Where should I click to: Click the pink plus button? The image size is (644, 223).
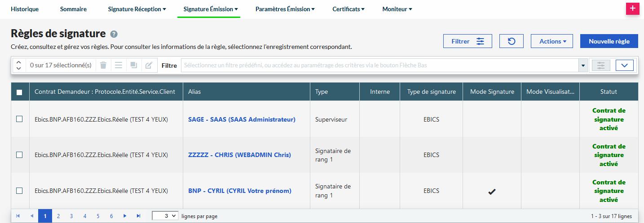(x=632, y=9)
